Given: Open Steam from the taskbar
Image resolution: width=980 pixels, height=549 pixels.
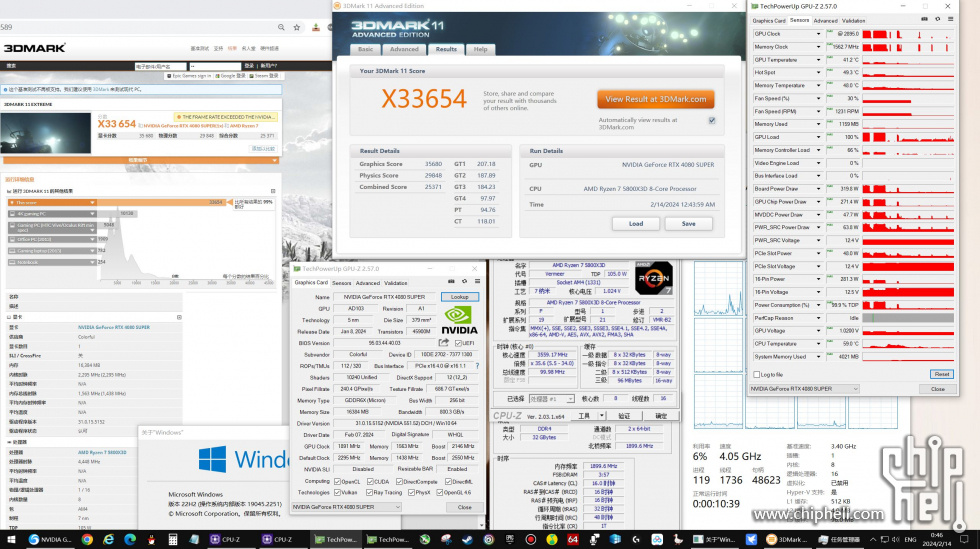Looking at the screenshot, I should pyautogui.click(x=467, y=539).
